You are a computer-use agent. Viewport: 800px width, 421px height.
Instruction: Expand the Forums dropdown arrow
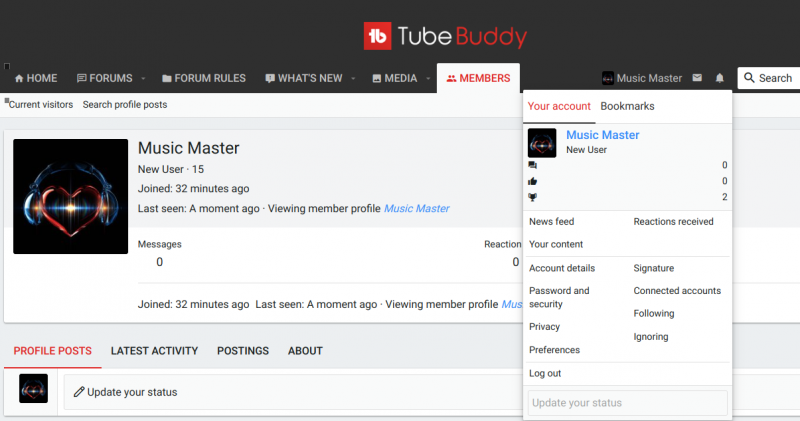[x=143, y=78]
